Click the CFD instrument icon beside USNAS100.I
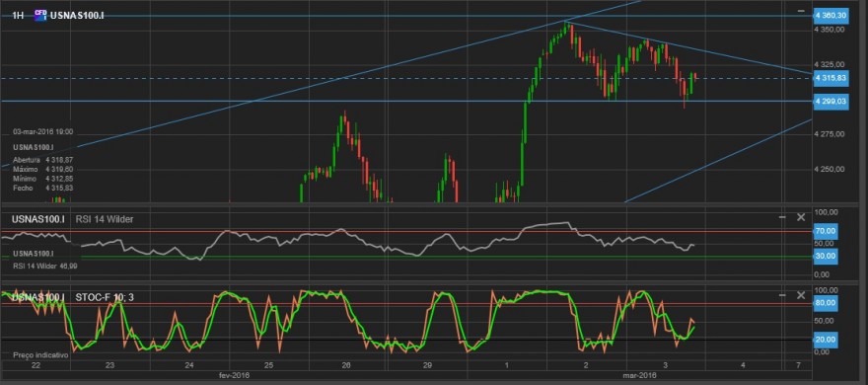Image resolution: width=868 pixels, height=385 pixels. coord(40,15)
